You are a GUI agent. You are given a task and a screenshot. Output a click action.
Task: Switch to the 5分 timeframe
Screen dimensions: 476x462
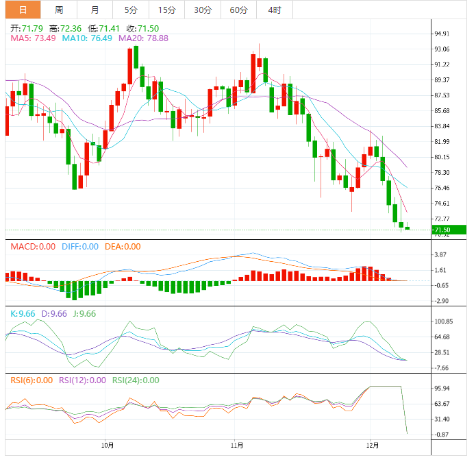tap(130, 10)
